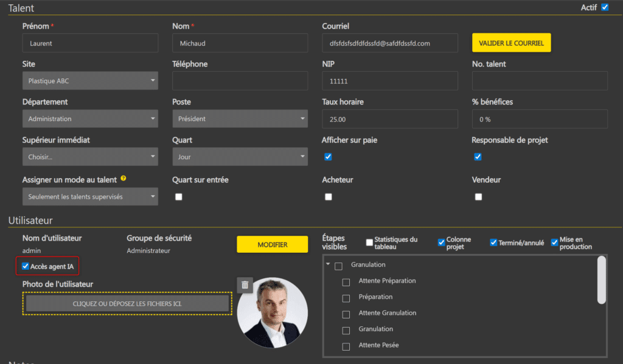Uncheck Responsable de projet checkbox

pyautogui.click(x=478, y=157)
